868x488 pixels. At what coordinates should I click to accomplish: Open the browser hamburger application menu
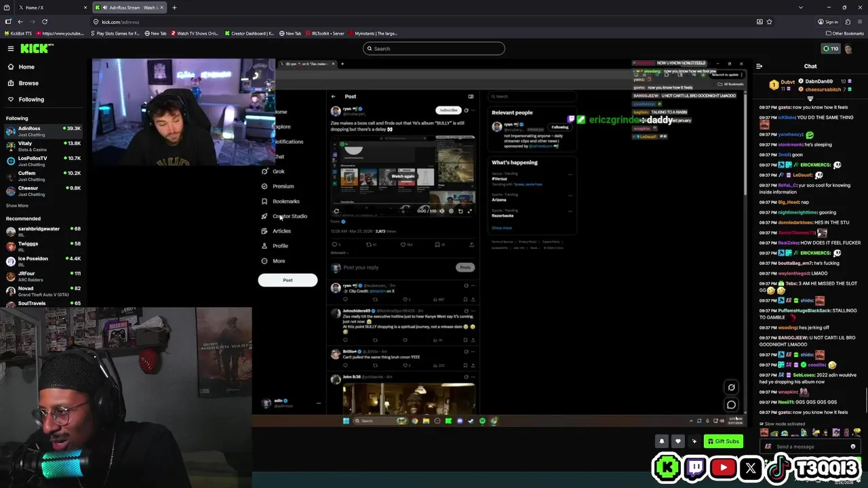point(859,22)
